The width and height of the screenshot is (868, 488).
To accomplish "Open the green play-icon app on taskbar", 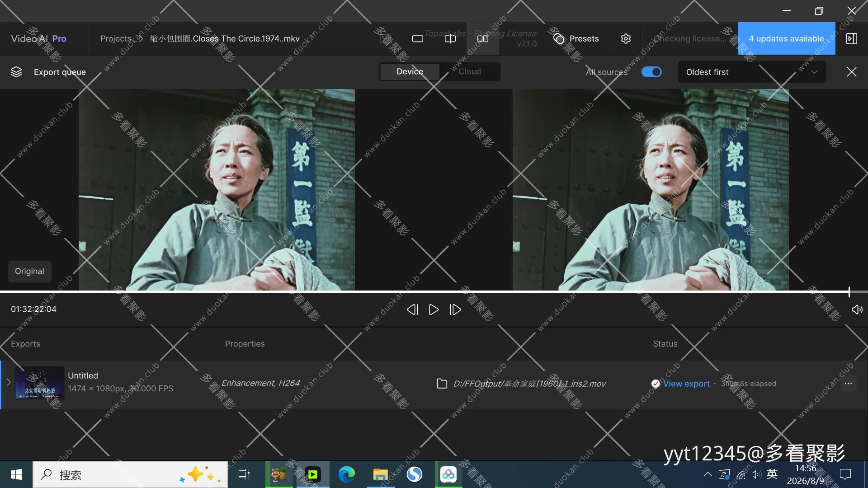I will pyautogui.click(x=312, y=474).
